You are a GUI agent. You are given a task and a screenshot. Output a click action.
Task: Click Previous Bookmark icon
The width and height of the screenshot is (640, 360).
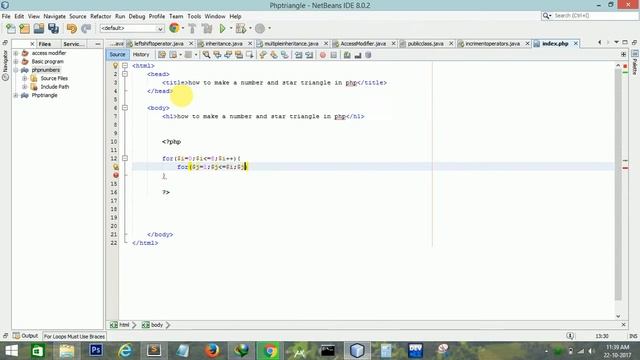pyautogui.click(x=263, y=55)
